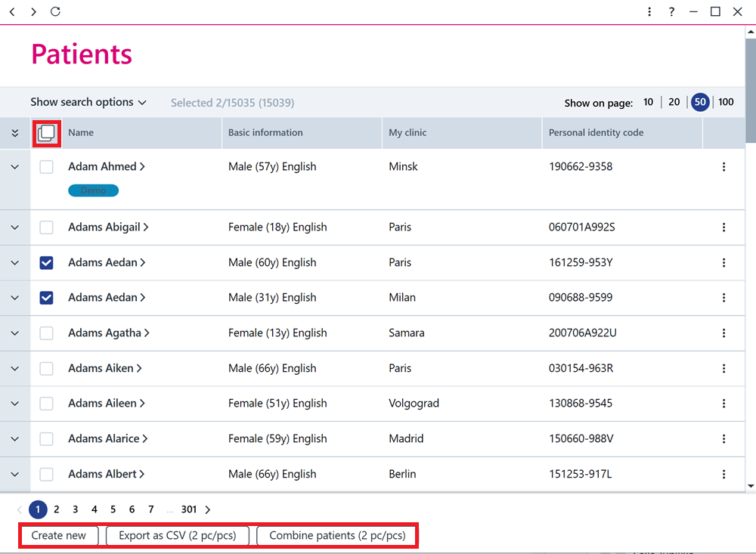Click Combine patients (2 pc/pcs) button
Screen dimensions: 756x554
[x=337, y=536]
